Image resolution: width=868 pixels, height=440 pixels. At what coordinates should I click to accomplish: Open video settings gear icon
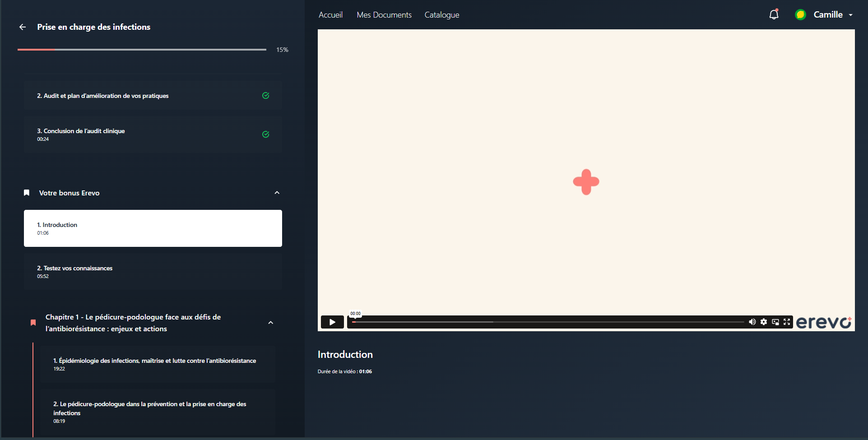tap(764, 322)
